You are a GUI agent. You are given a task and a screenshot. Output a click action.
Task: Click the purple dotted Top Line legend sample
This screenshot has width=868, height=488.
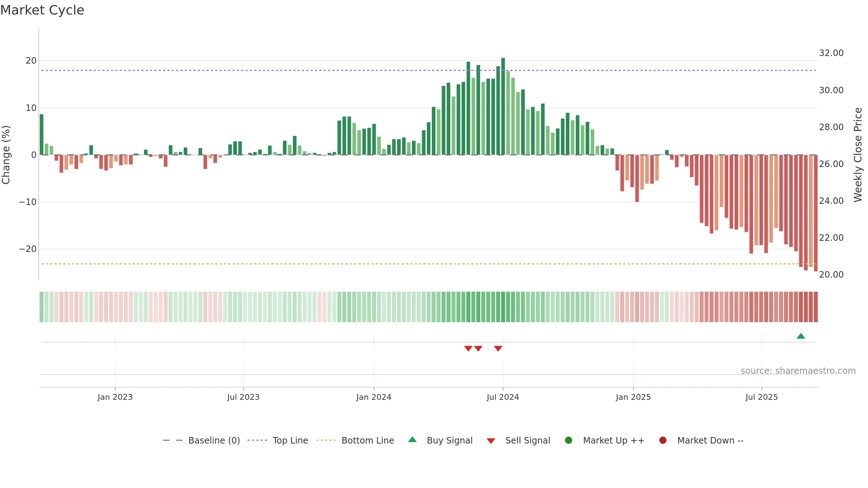coord(257,440)
